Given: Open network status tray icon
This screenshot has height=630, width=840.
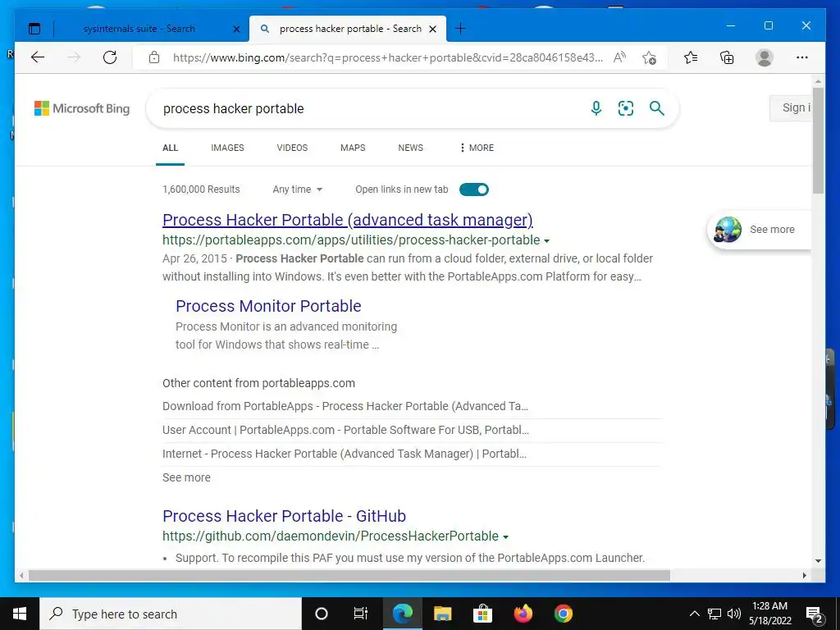Looking at the screenshot, I should click(714, 614).
